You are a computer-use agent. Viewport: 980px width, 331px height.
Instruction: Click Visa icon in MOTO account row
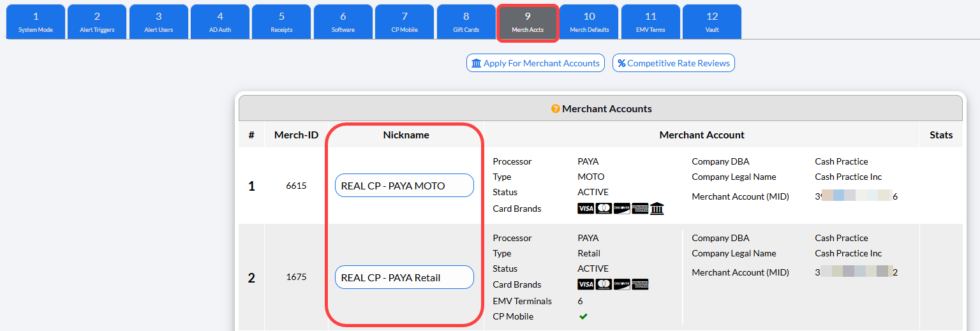586,209
